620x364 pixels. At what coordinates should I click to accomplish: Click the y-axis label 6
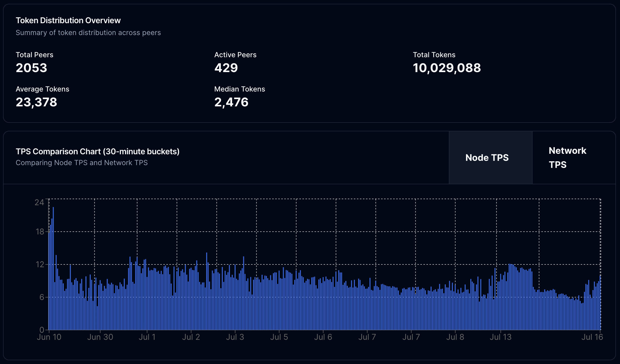click(x=42, y=297)
